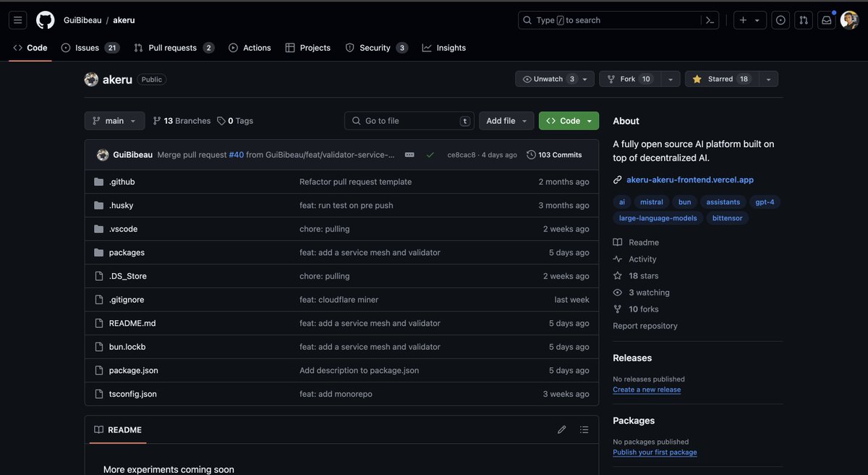View the 0 Tags link
Image resolution: width=868 pixels, height=475 pixels.
(235, 121)
